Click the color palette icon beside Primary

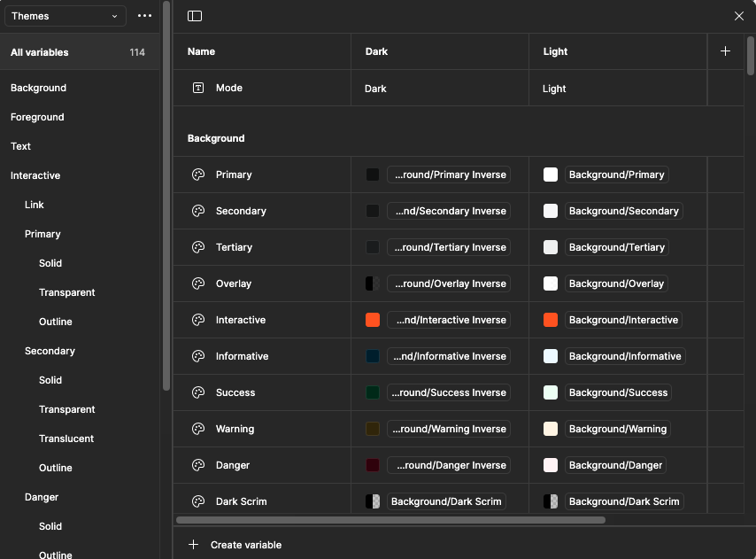coord(198,175)
